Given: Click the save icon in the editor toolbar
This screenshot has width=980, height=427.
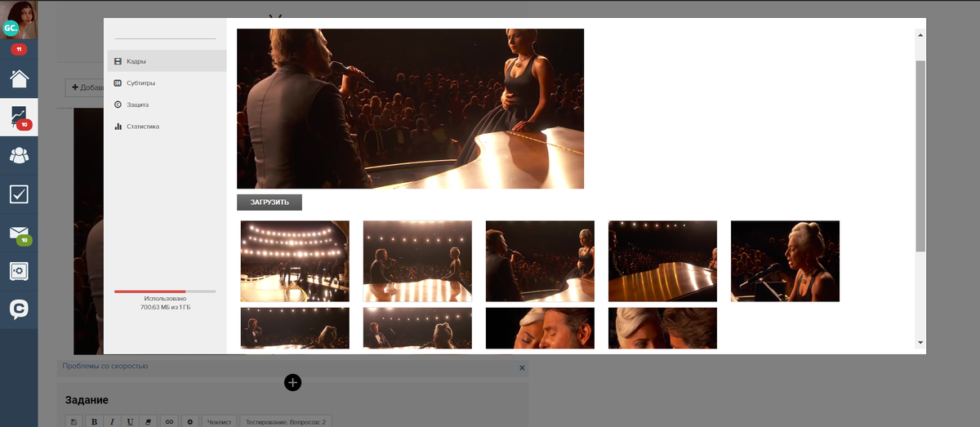Looking at the screenshot, I should [x=73, y=422].
